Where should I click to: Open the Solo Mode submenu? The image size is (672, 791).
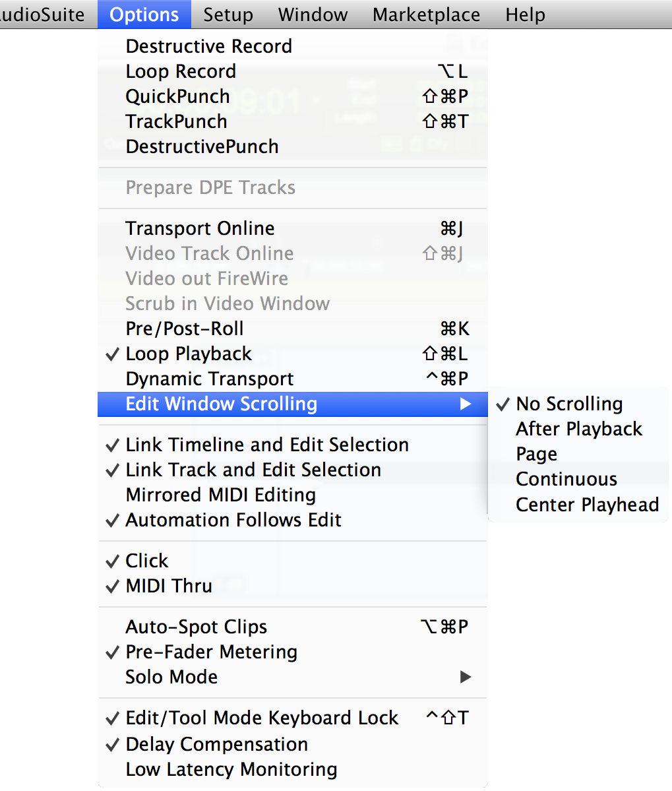[171, 677]
